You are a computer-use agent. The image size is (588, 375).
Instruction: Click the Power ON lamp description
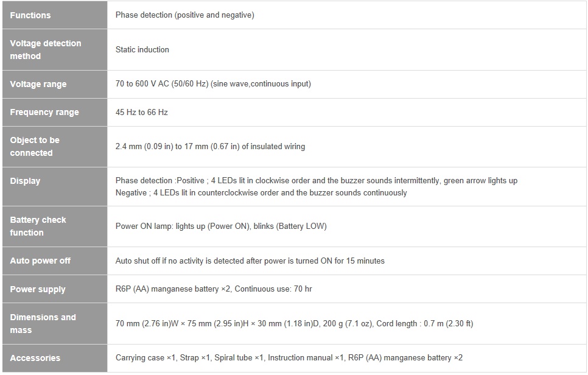[x=221, y=226]
